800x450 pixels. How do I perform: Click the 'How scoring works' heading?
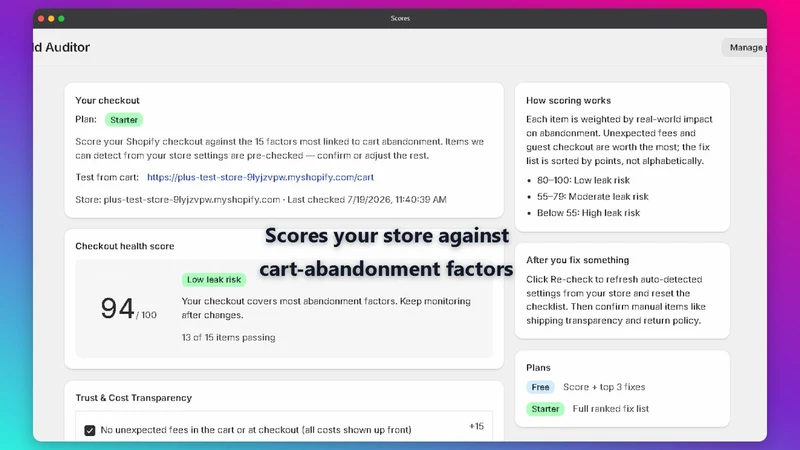pos(568,101)
